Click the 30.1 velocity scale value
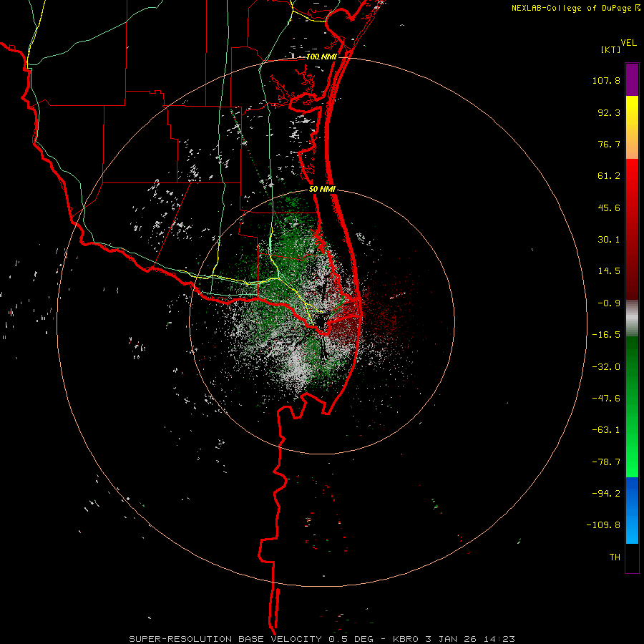 click(609, 240)
